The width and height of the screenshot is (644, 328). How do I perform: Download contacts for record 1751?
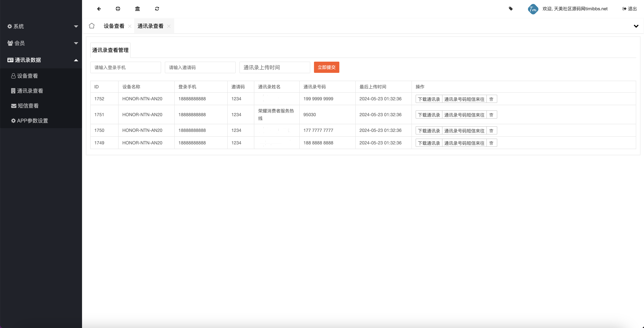[428, 115]
